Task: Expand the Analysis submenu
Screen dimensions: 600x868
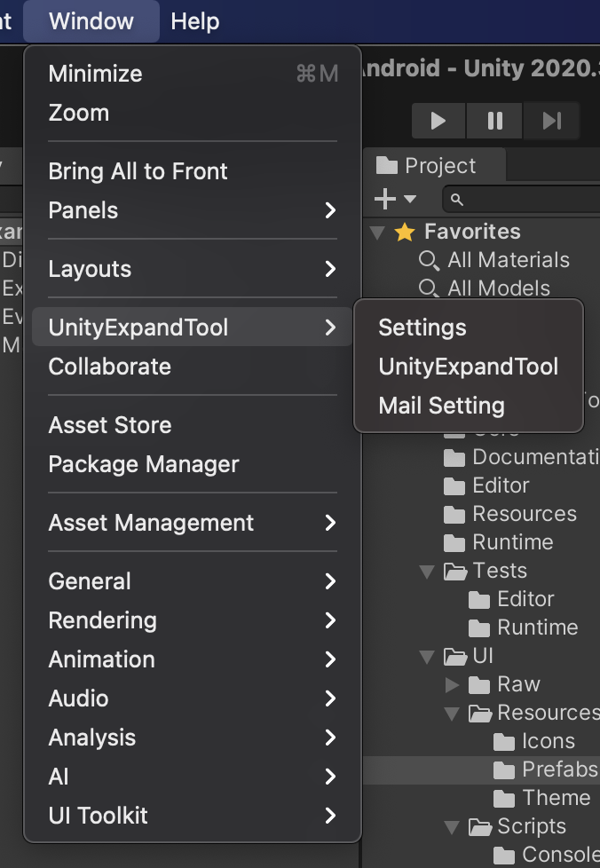Action: click(x=193, y=738)
